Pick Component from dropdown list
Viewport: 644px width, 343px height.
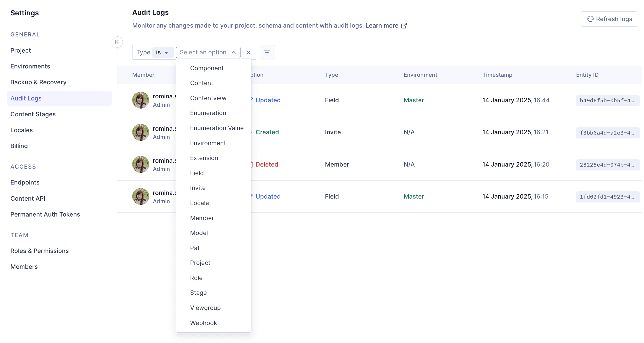pyautogui.click(x=207, y=68)
